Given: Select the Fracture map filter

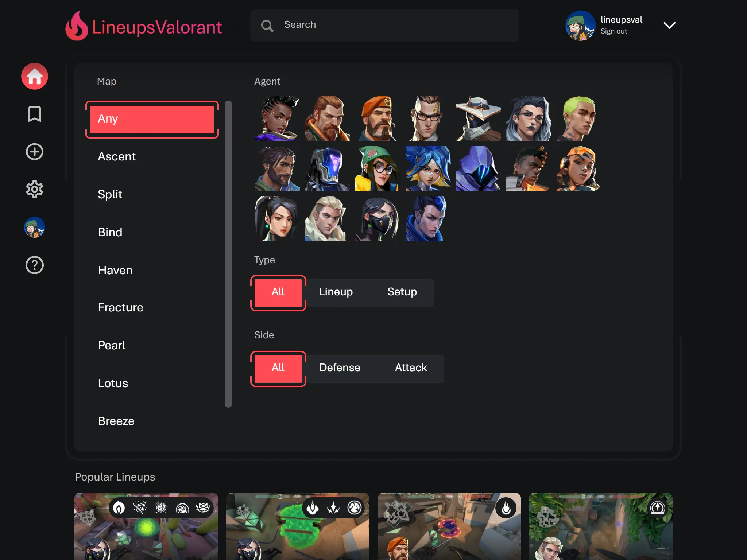Looking at the screenshot, I should tap(121, 307).
